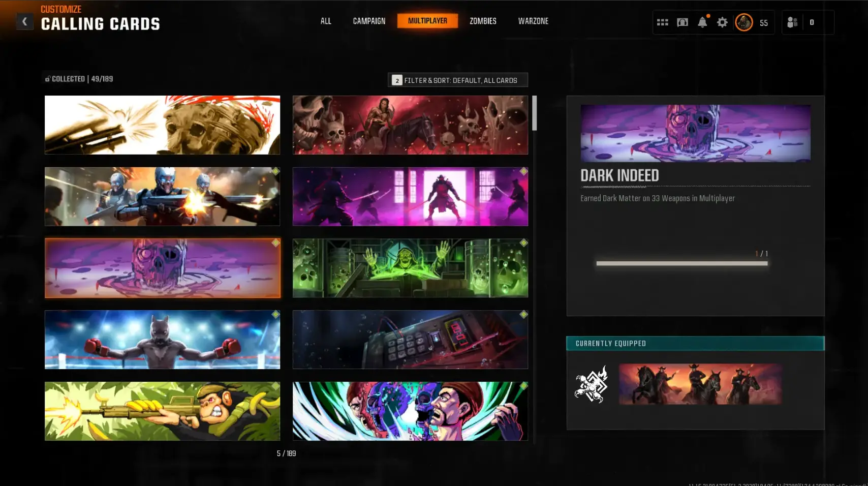The image size is (868, 486).
Task: Click the 5 / 189 page counter
Action: pos(286,453)
